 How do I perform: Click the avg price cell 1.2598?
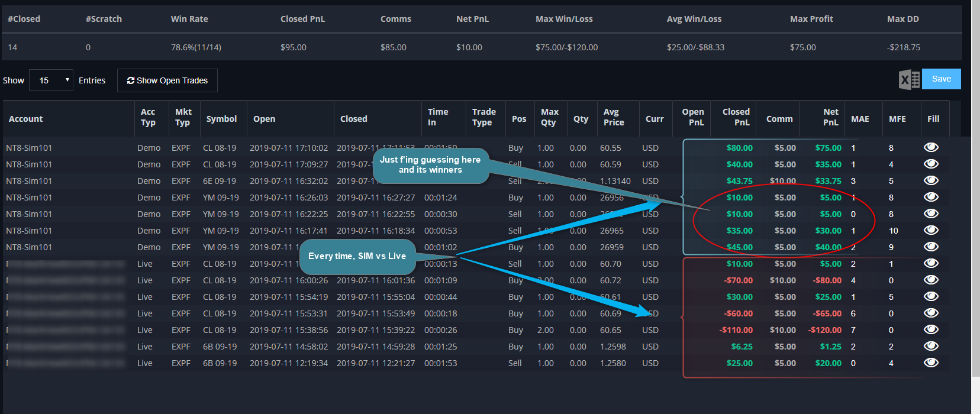tap(613, 347)
